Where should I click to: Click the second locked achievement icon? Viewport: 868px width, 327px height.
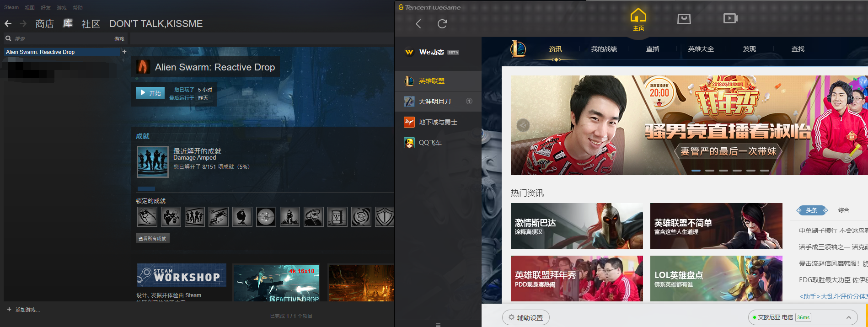point(171,217)
